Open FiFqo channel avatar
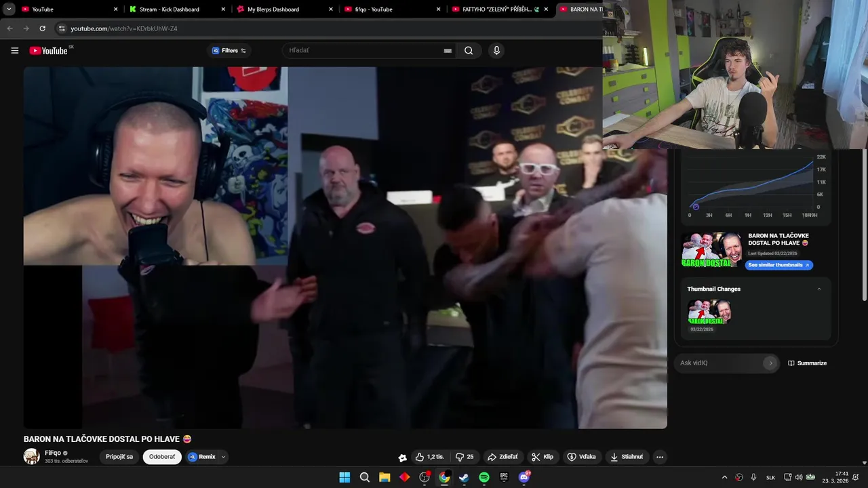 [31, 456]
